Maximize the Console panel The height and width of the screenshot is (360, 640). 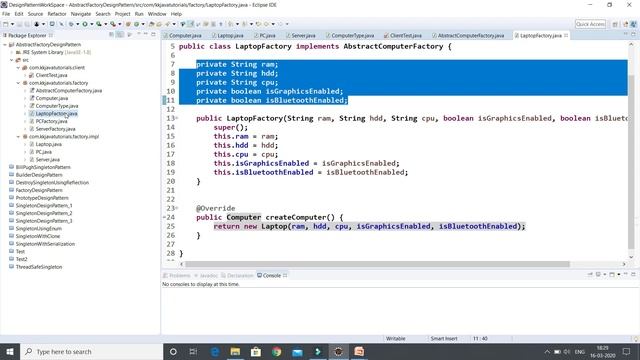633,274
